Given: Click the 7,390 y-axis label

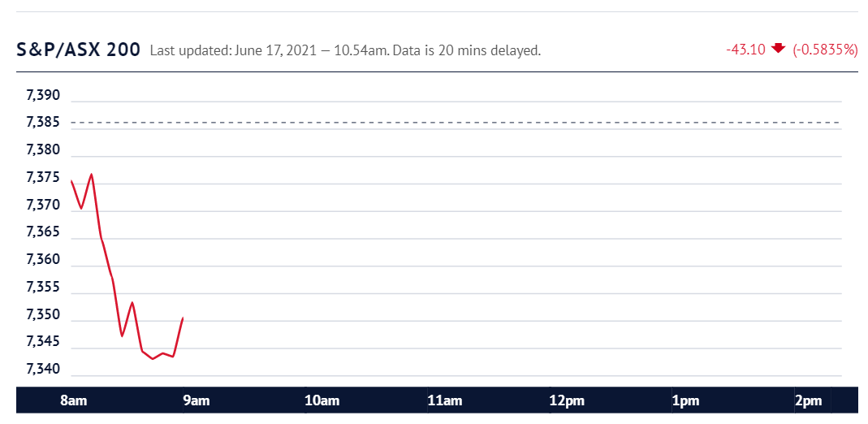Looking at the screenshot, I should 42,96.
